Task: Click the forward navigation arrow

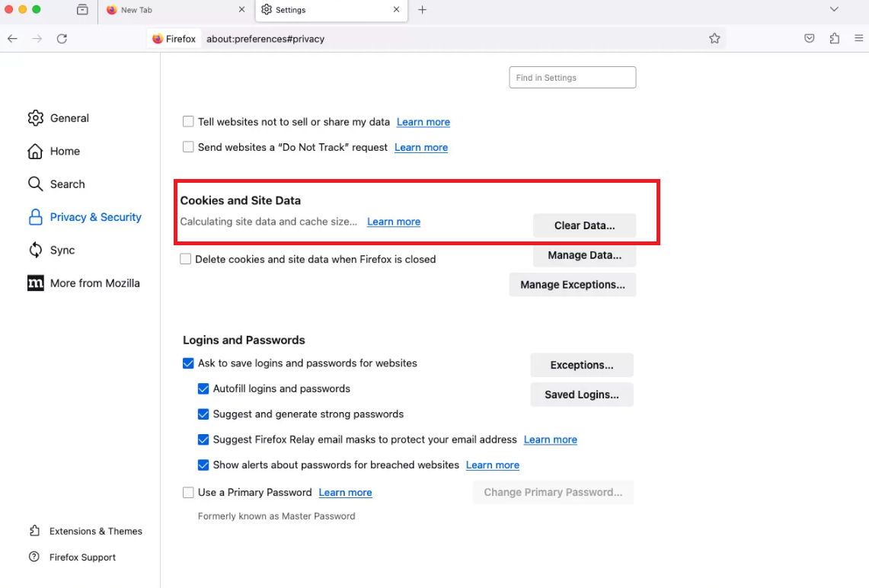Action: (x=37, y=39)
